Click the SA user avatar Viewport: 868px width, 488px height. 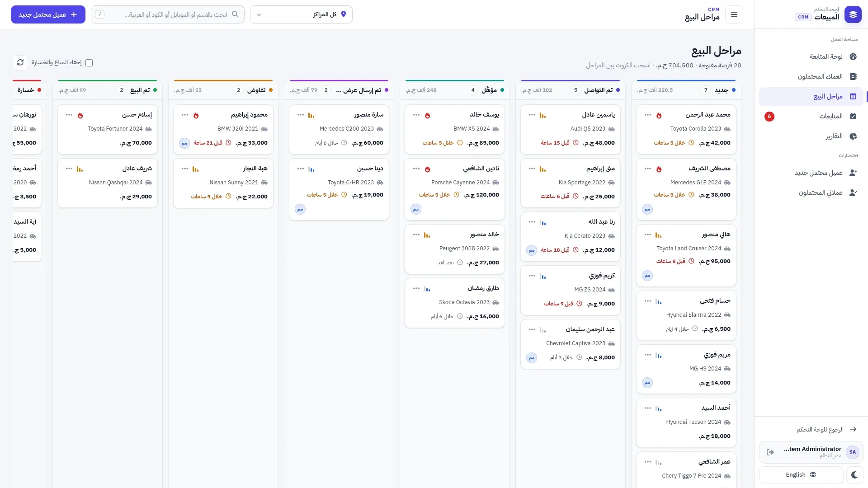(853, 452)
